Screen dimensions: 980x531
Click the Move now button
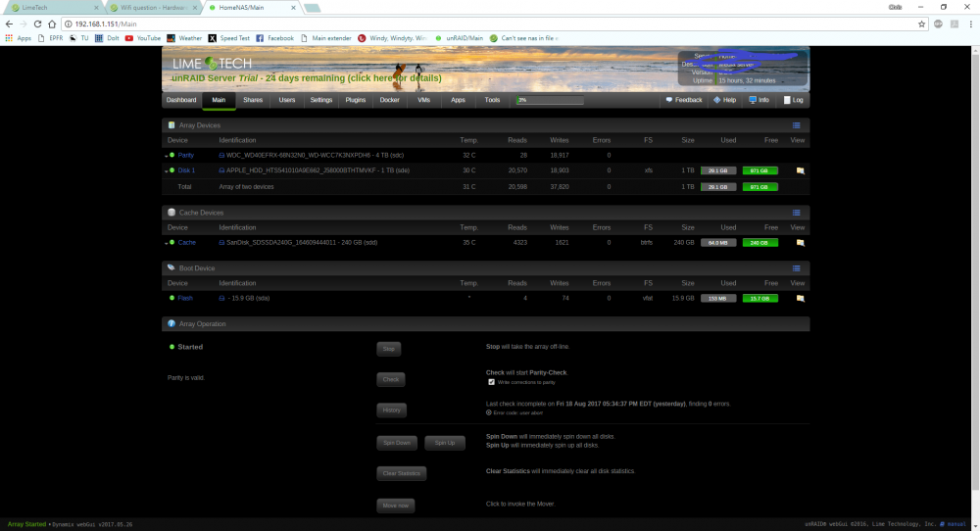pyautogui.click(x=396, y=506)
